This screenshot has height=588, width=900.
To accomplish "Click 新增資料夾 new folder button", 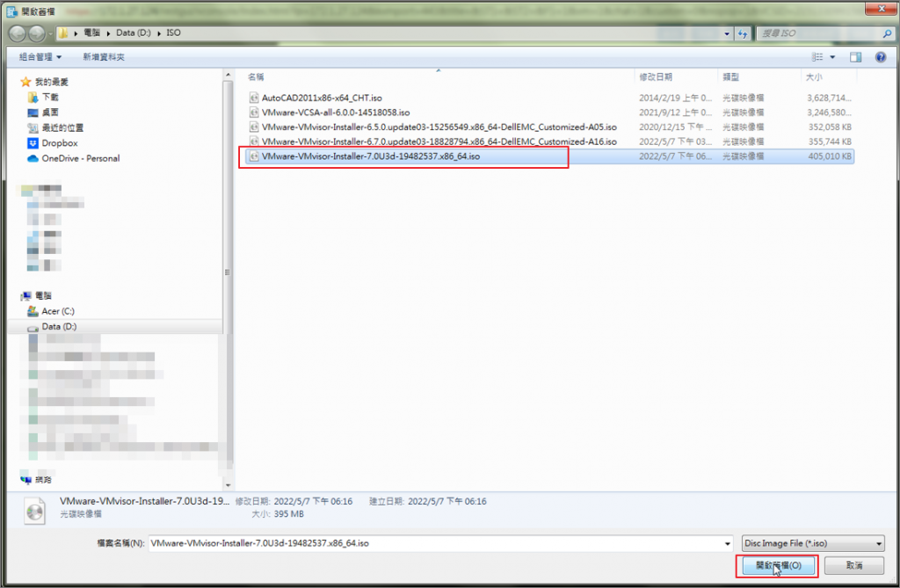I will [x=104, y=57].
